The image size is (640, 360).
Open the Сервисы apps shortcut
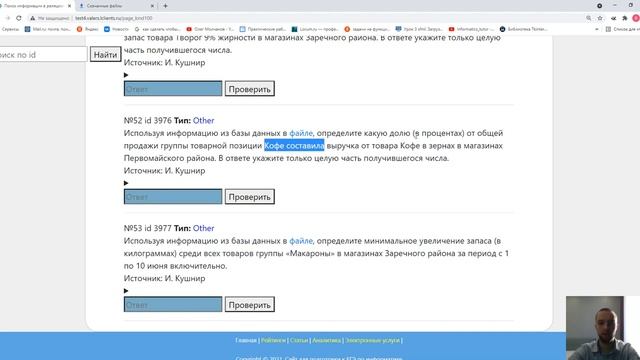(x=10, y=29)
